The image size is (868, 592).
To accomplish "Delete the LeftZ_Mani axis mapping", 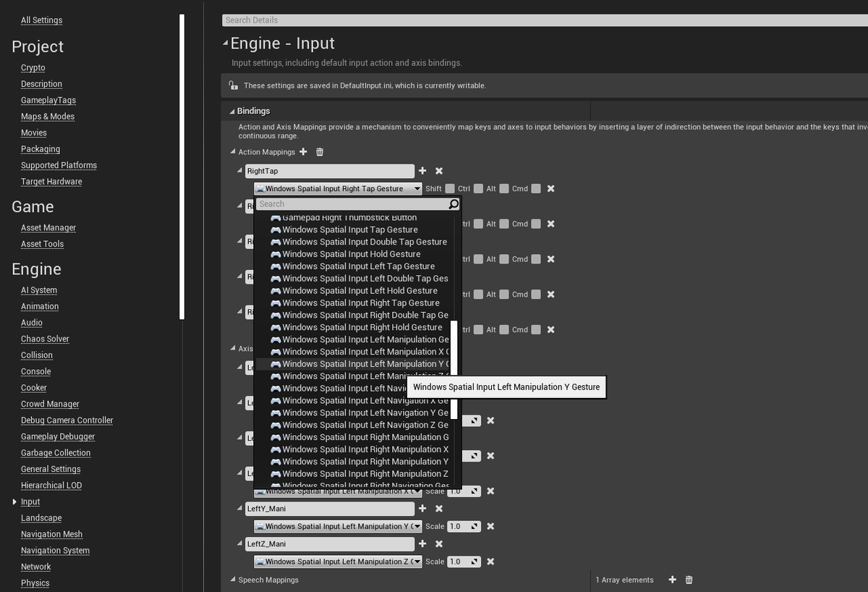I will coord(439,544).
